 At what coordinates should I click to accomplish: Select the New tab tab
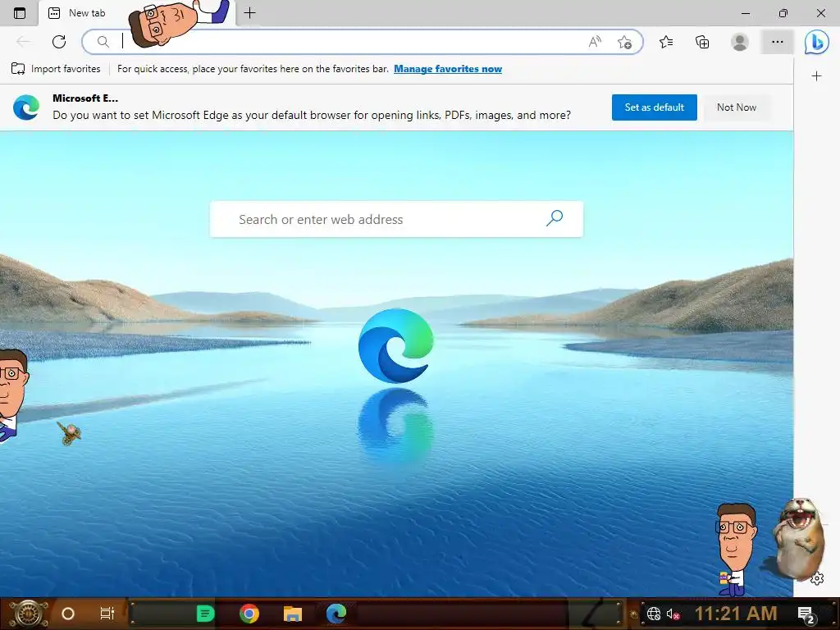(x=87, y=13)
